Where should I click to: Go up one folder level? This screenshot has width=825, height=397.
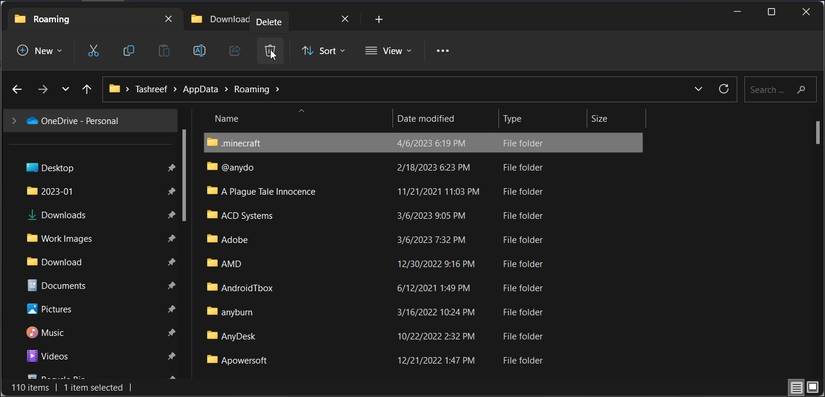[x=87, y=89]
